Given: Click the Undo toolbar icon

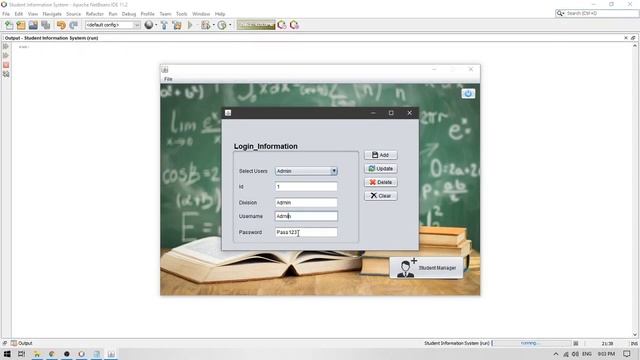Looking at the screenshot, I should point(61,25).
